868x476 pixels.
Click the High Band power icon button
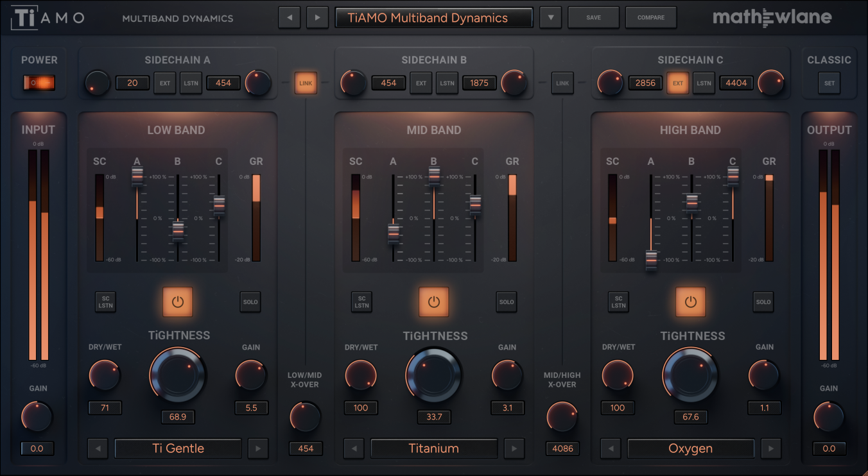tap(690, 302)
